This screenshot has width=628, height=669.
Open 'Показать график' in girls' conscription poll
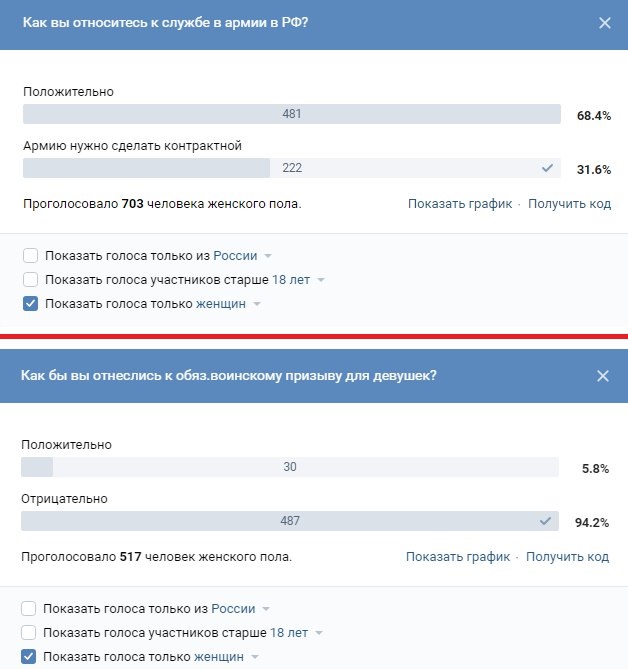pos(458,557)
